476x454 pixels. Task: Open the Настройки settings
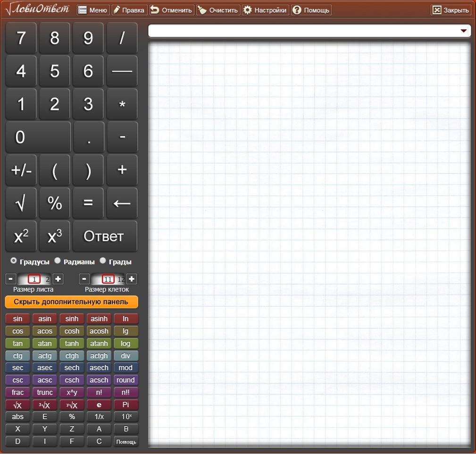point(265,10)
